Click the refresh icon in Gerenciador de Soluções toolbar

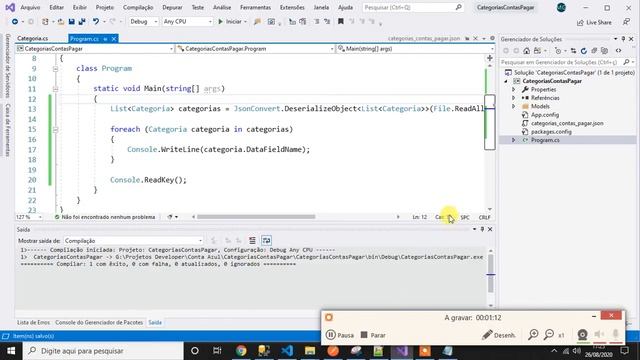(584, 51)
